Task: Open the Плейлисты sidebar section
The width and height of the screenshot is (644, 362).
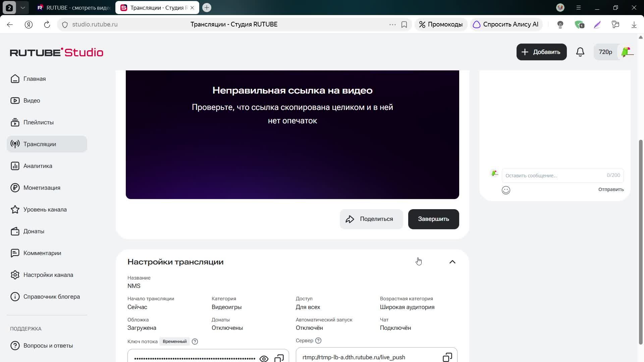Action: click(47, 122)
